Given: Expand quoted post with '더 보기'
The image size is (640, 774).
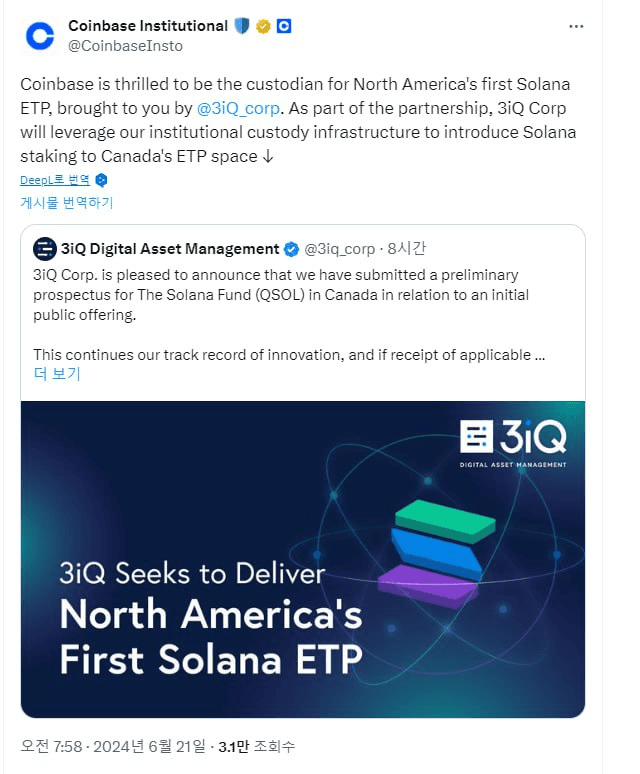Looking at the screenshot, I should 56,374.
